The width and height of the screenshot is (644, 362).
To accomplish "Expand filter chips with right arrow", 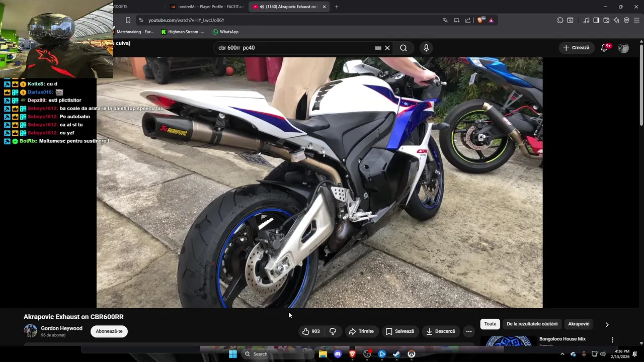I will pos(607,324).
